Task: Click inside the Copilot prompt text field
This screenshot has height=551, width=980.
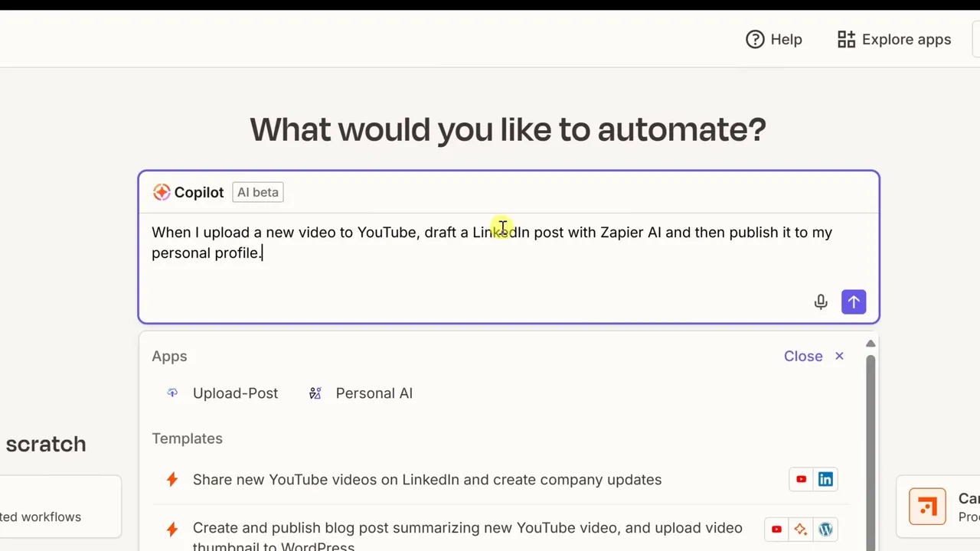Action: (x=508, y=253)
